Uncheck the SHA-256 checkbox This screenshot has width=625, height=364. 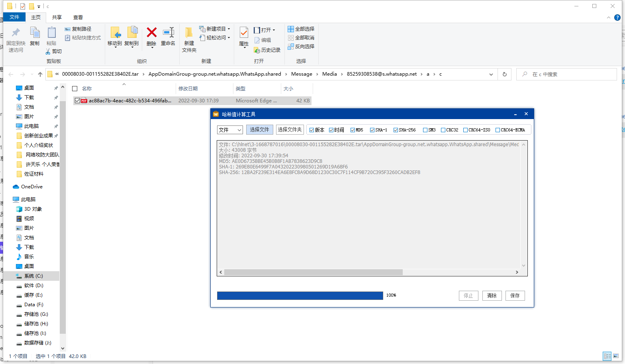tap(396, 130)
